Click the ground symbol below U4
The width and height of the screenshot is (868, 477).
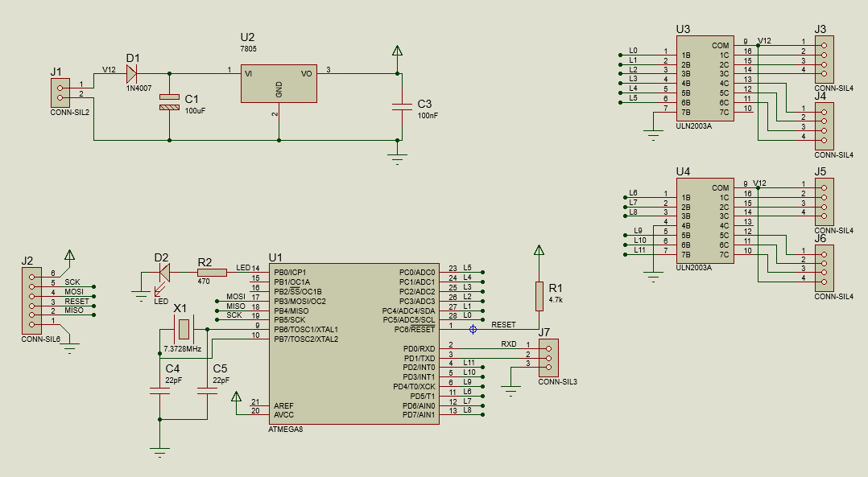[x=653, y=277]
